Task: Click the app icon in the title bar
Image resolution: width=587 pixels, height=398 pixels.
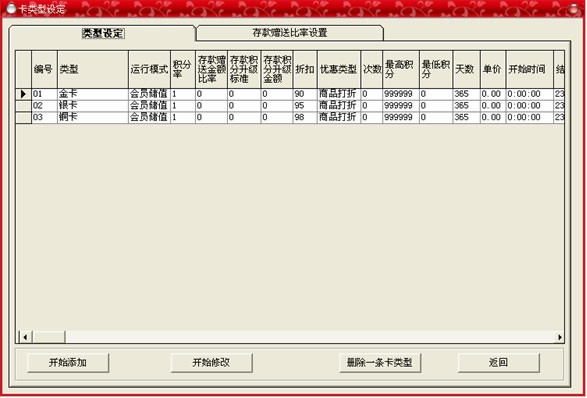Action: coord(11,8)
